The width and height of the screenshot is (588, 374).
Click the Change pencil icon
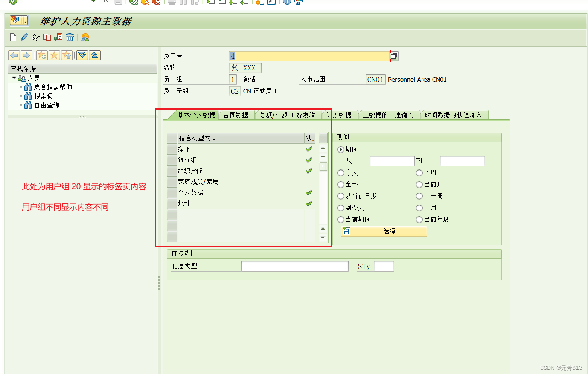coord(24,37)
